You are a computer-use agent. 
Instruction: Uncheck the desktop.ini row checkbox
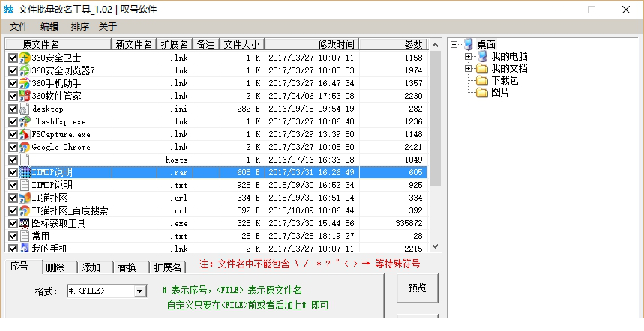[x=13, y=109]
